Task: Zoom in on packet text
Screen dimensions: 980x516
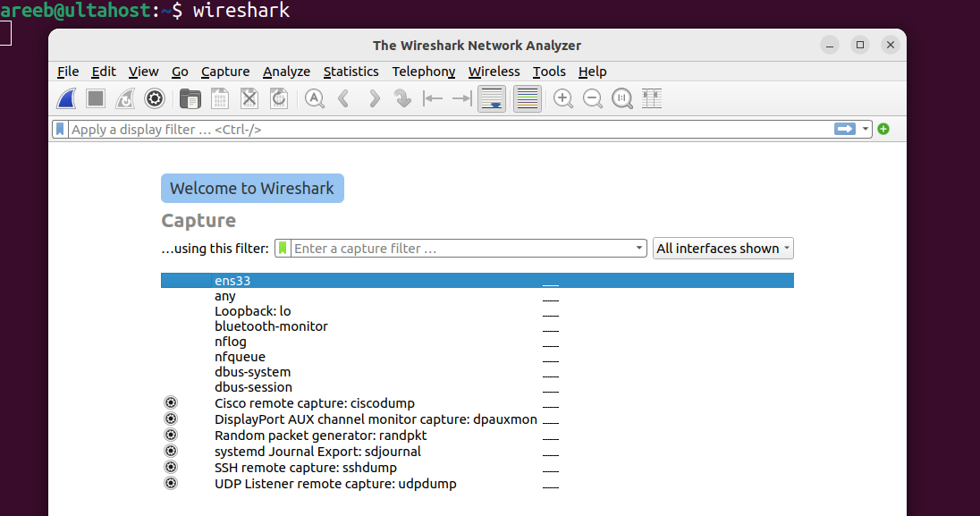Action: pos(563,99)
